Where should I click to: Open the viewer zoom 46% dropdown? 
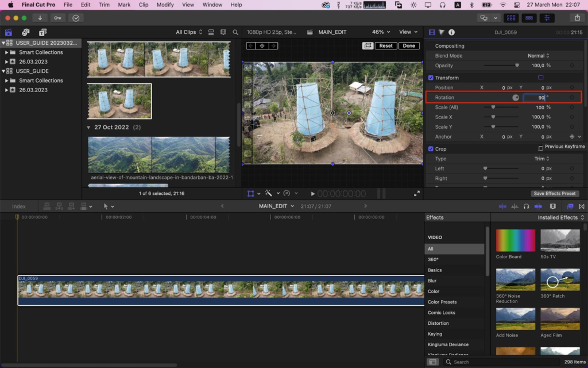tap(381, 32)
